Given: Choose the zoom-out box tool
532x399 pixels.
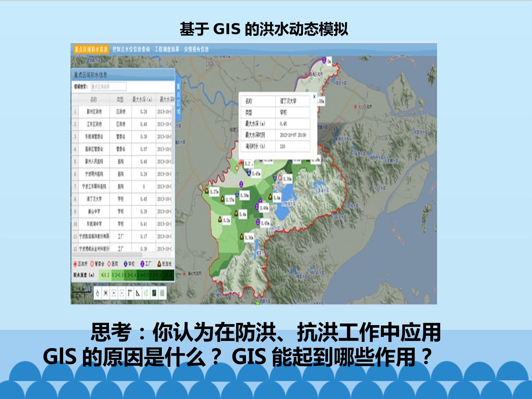Looking at the screenshot, I should point(122,293).
